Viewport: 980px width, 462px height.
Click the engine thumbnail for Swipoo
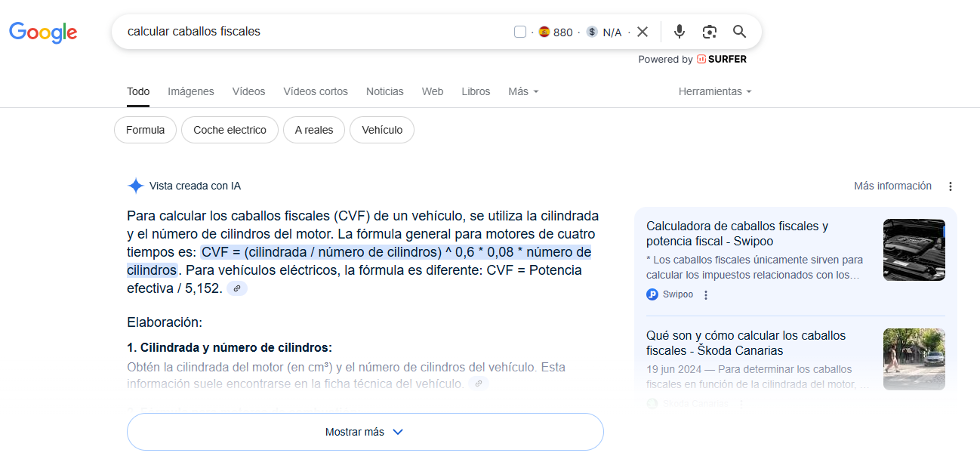point(914,250)
